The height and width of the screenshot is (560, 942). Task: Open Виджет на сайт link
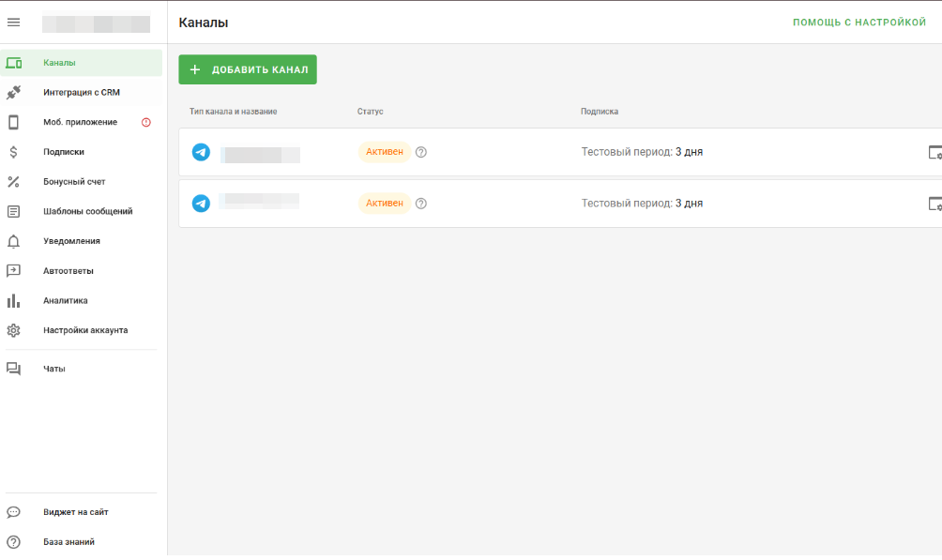[81, 512]
